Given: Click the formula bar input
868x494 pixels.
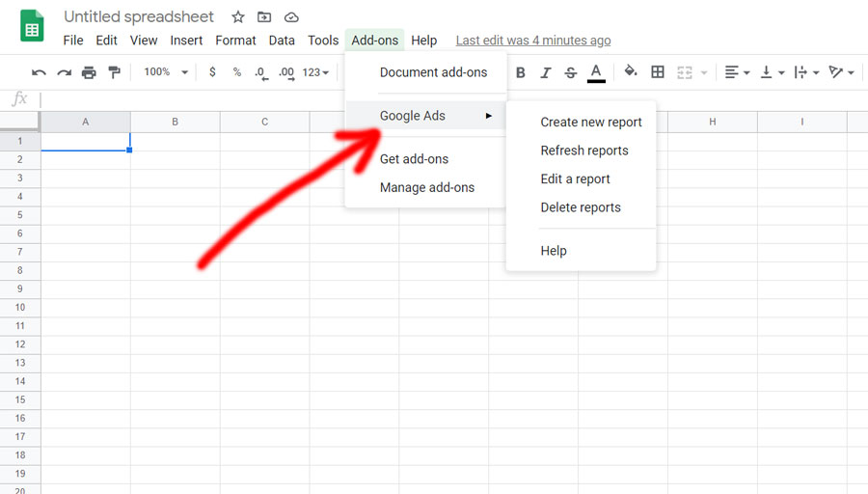Looking at the screenshot, I should [454, 99].
